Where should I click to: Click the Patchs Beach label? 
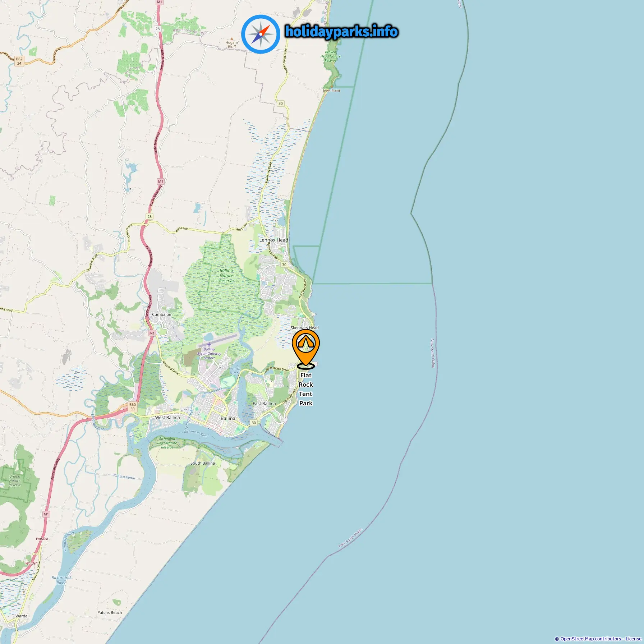[110, 612]
